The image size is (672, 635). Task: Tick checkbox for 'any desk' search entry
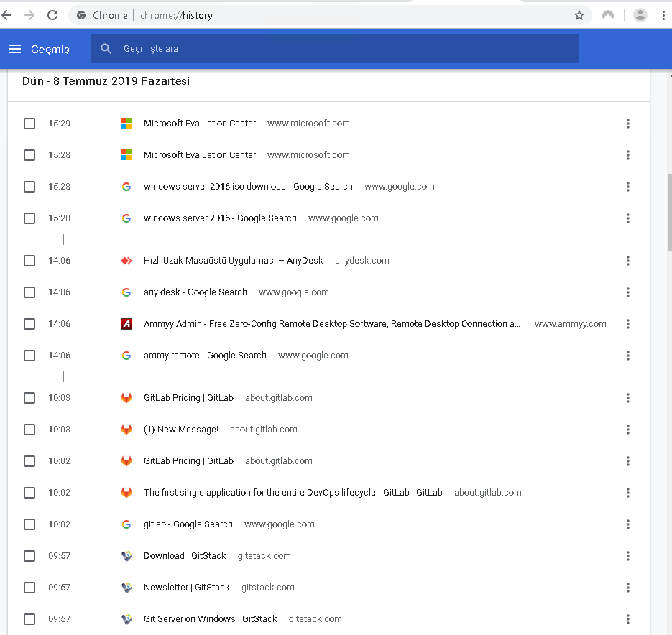pos(29,292)
